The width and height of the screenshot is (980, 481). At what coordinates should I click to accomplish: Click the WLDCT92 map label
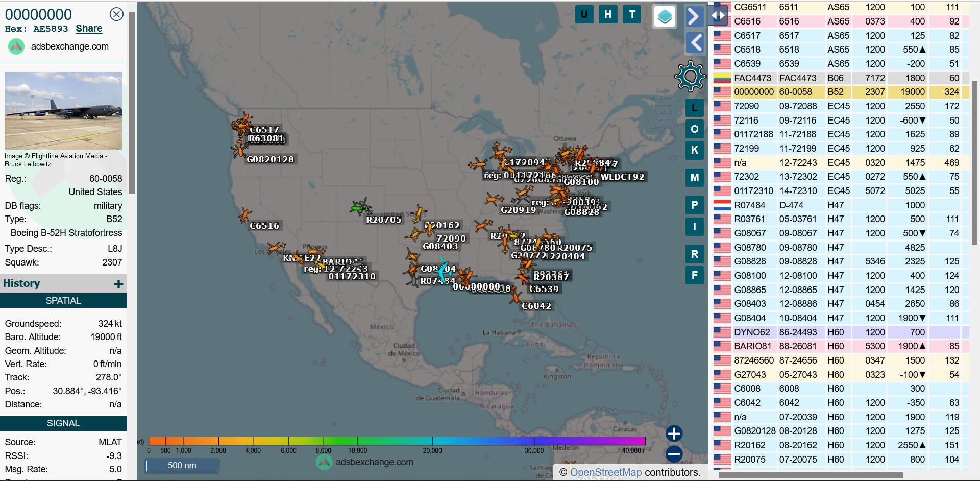pos(622,177)
